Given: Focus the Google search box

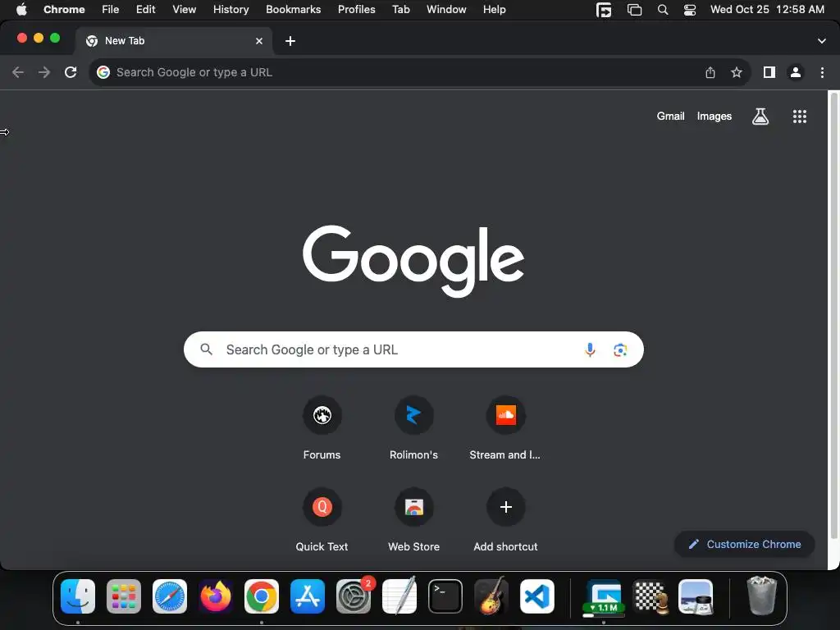Looking at the screenshot, I should point(413,349).
